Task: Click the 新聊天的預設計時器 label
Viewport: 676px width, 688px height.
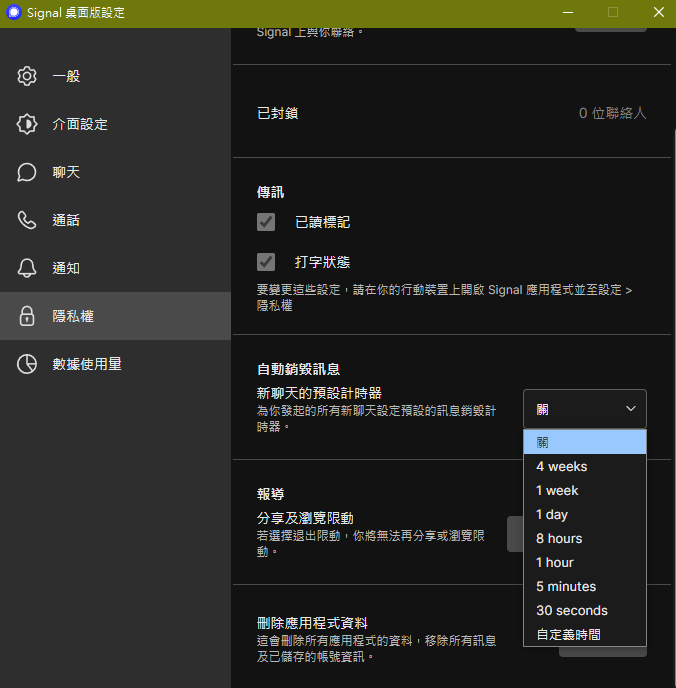Action: click(319, 393)
